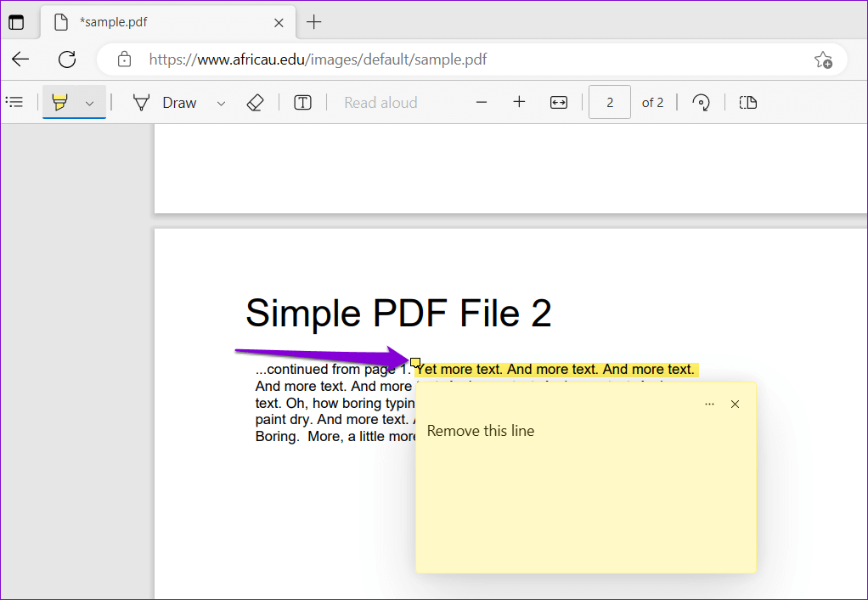Open the table of contents sidebar
Viewport: 868px width, 600px height.
coord(14,103)
